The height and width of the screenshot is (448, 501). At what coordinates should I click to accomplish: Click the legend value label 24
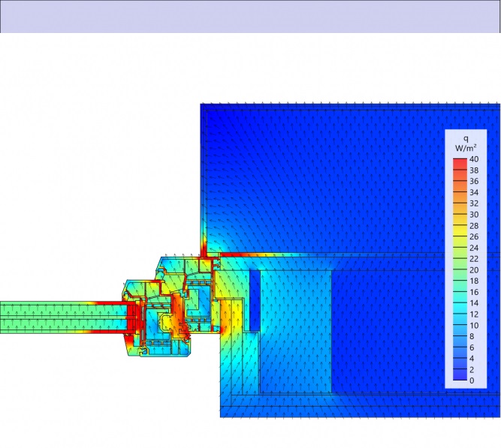pyautogui.click(x=473, y=248)
